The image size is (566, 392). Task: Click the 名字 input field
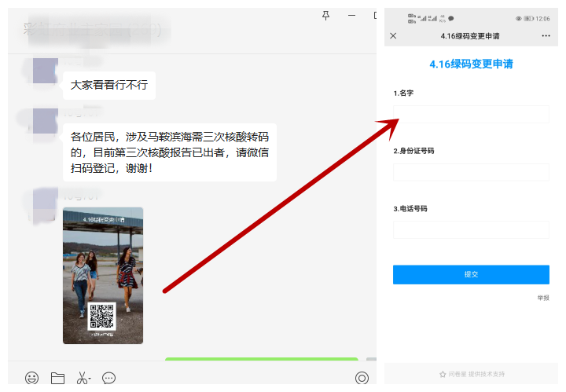click(x=471, y=114)
